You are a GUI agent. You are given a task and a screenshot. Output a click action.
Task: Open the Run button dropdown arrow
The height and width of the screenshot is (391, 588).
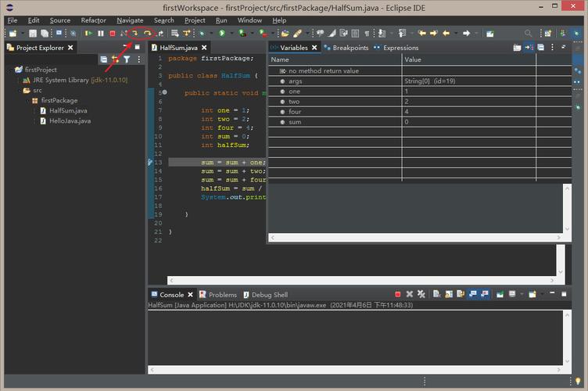click(231, 34)
